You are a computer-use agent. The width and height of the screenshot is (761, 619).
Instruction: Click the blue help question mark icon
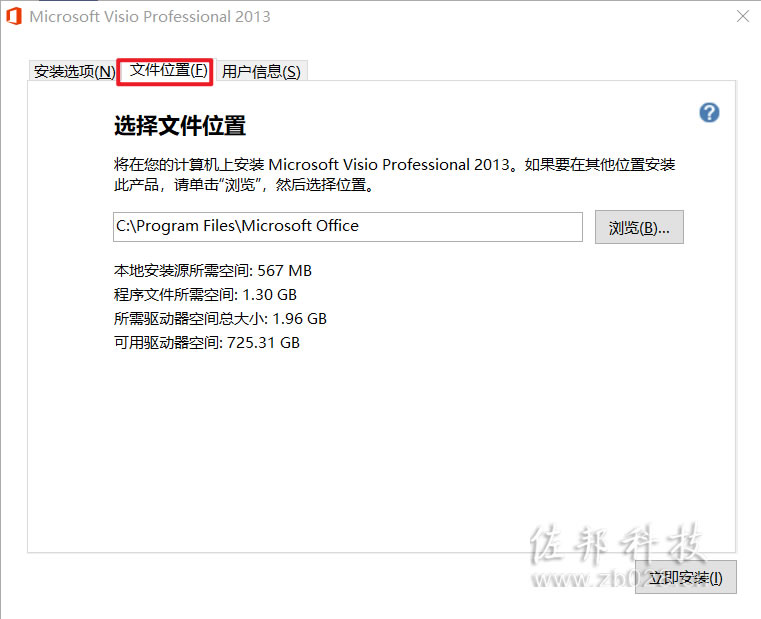coord(709,113)
